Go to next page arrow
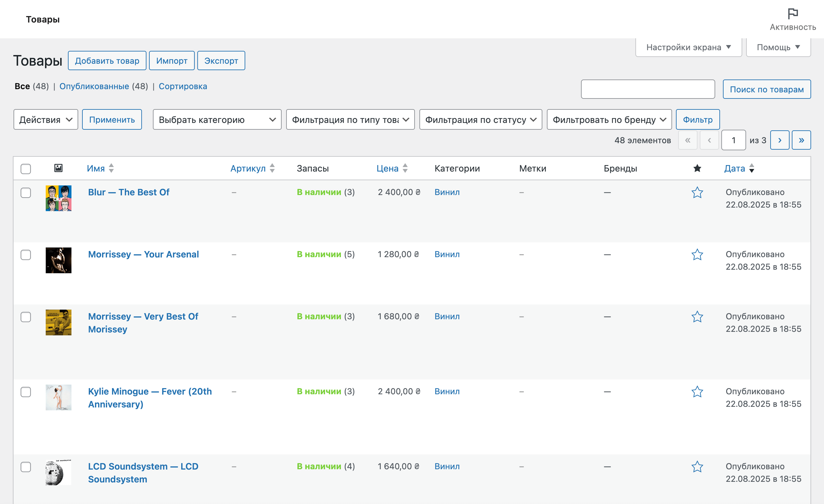This screenshot has width=824, height=504. pyautogui.click(x=780, y=140)
